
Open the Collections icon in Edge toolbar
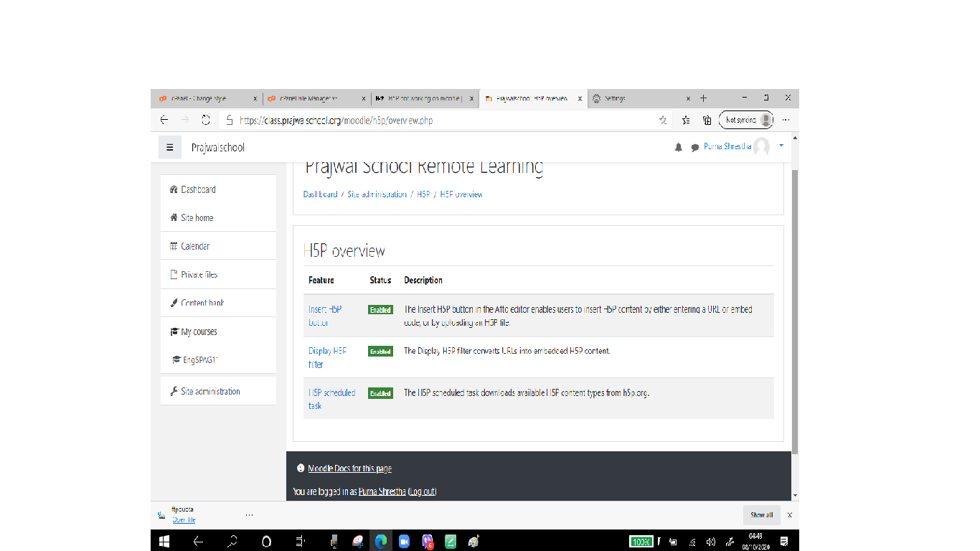(707, 121)
